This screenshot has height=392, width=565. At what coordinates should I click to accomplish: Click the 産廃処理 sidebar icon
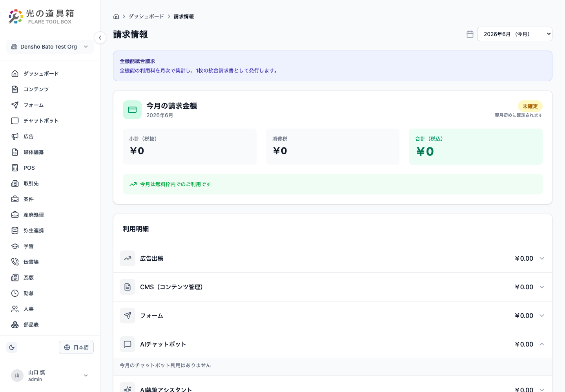pos(15,215)
